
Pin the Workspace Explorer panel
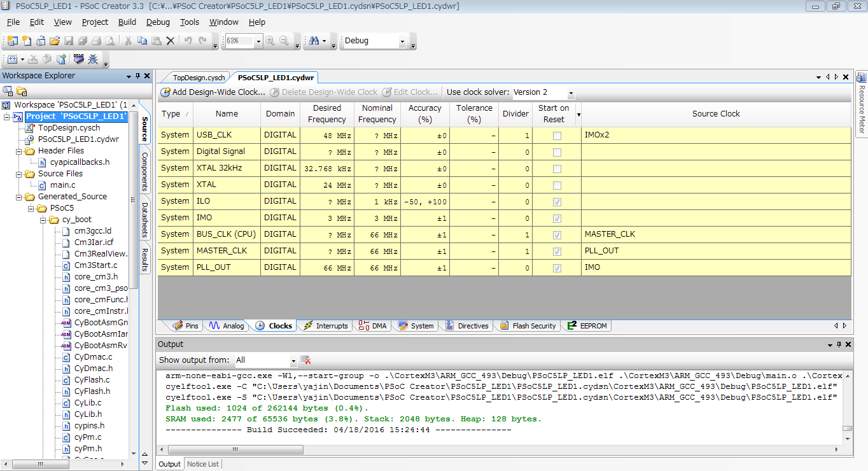pyautogui.click(x=138, y=76)
